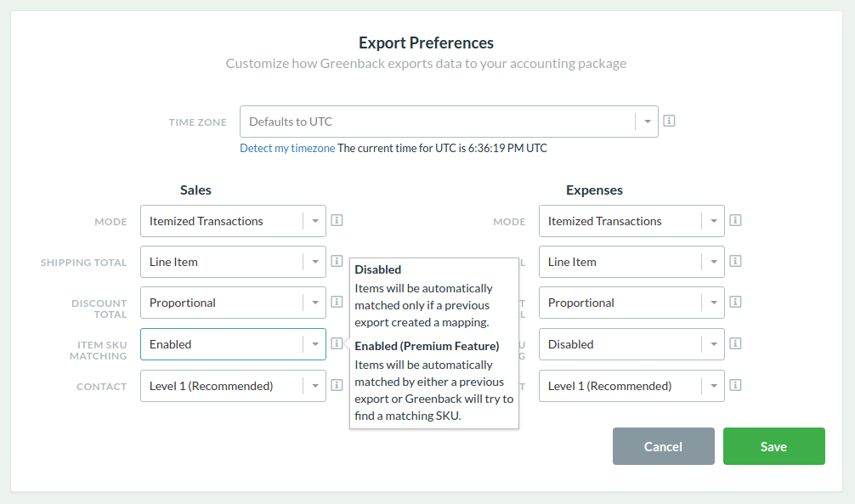The width and height of the screenshot is (855, 504).
Task: Click the 'Disabled' heading in the tooltip
Action: (378, 269)
